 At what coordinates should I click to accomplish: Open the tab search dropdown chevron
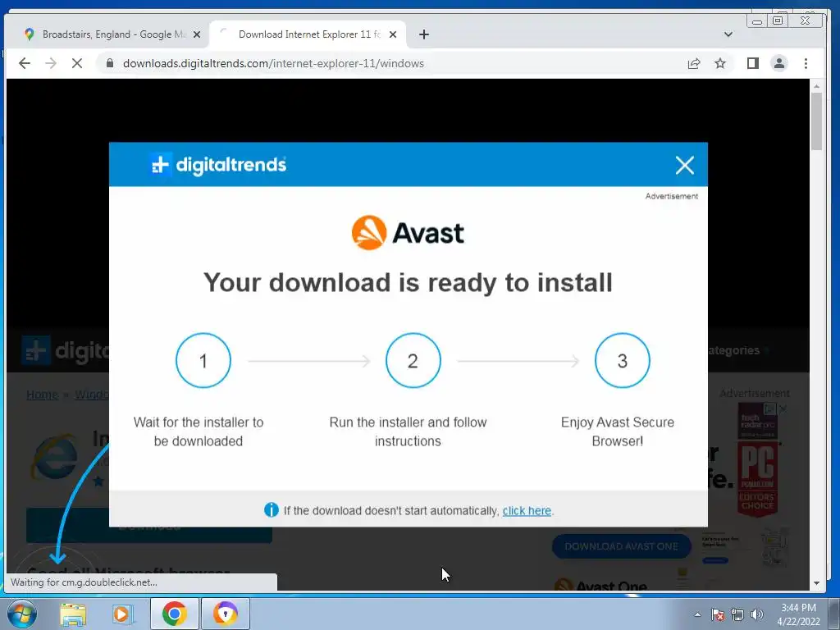pyautogui.click(x=728, y=34)
